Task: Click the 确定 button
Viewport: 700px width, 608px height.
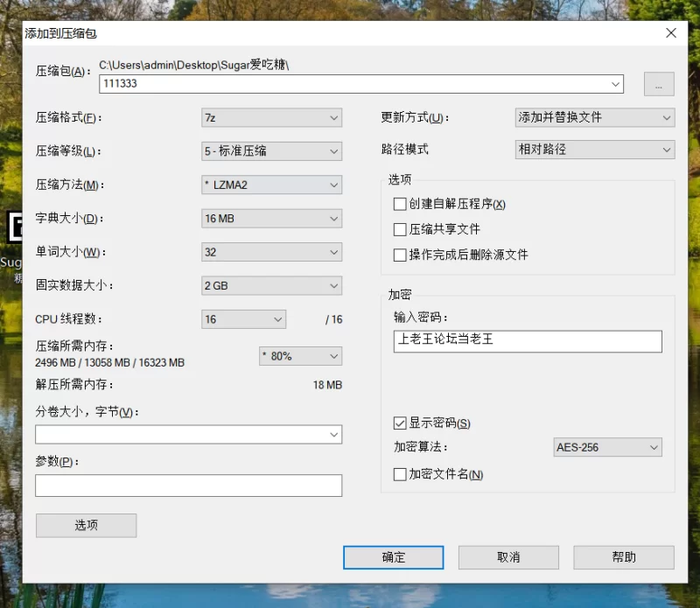Action: click(393, 557)
